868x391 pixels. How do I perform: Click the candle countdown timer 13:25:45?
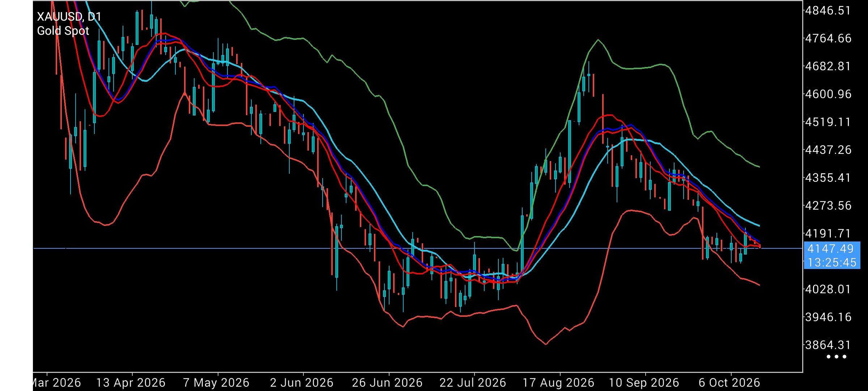click(x=832, y=262)
